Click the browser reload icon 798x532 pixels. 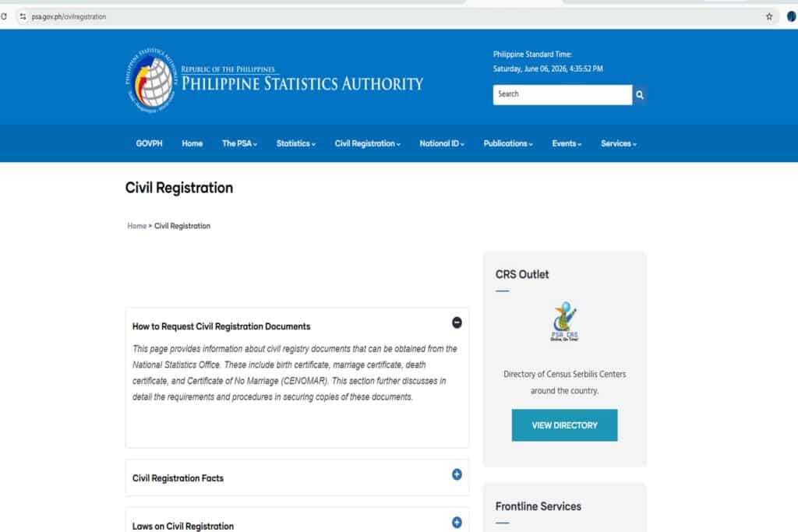pos(4,16)
